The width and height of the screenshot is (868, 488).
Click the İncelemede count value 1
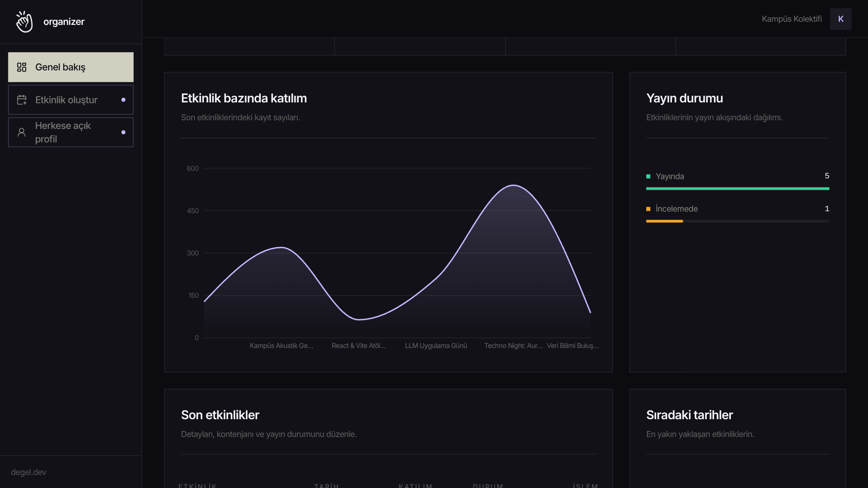tap(827, 209)
